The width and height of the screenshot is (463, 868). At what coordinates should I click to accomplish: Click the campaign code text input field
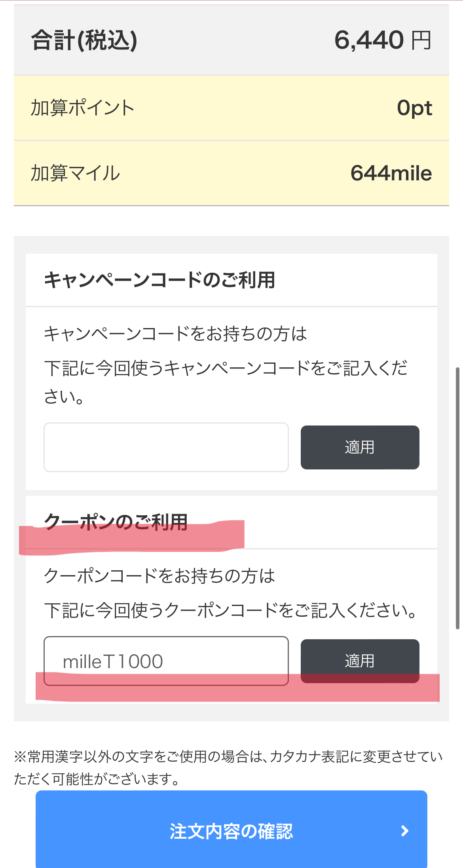coord(166,447)
